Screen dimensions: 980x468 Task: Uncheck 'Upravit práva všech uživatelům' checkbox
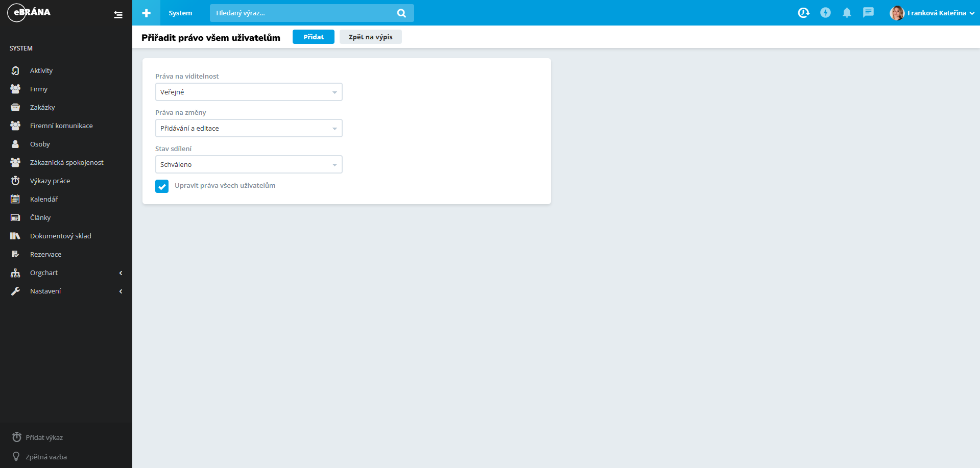[x=162, y=186]
